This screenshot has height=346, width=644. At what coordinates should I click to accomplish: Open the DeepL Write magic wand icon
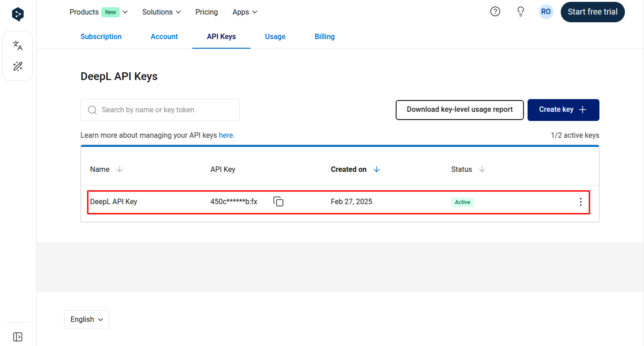point(18,66)
